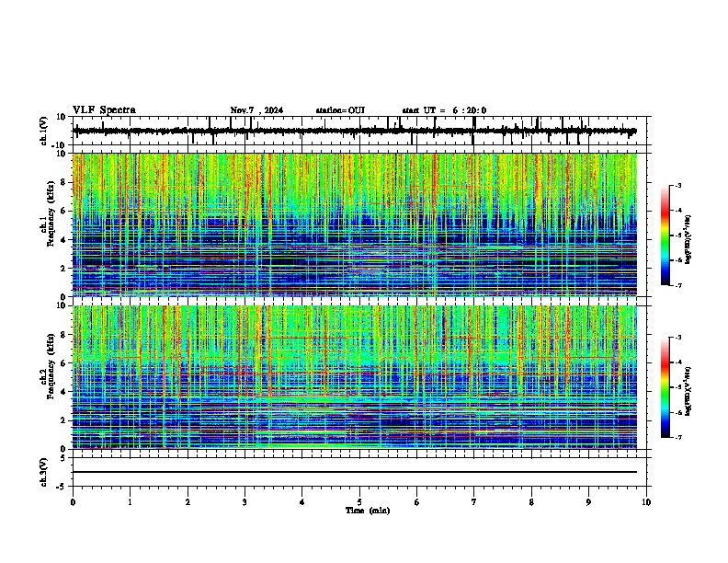Click the time axis tick label '6'
Image resolution: width=728 pixels, height=563 pixels.
(x=416, y=502)
